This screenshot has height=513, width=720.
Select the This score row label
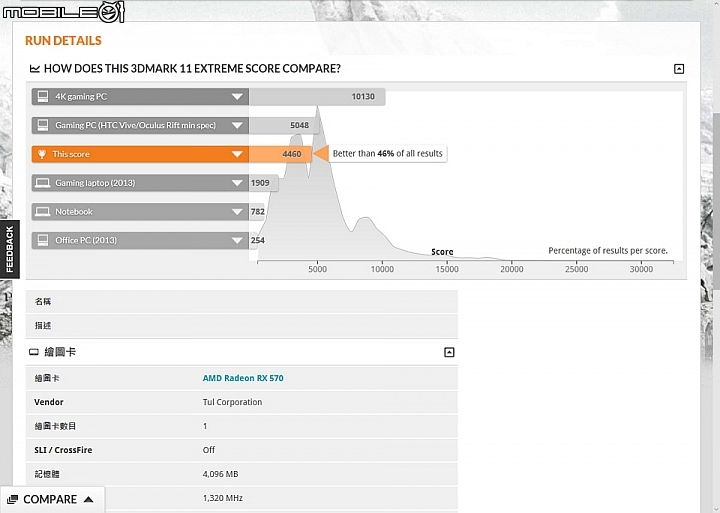71,154
